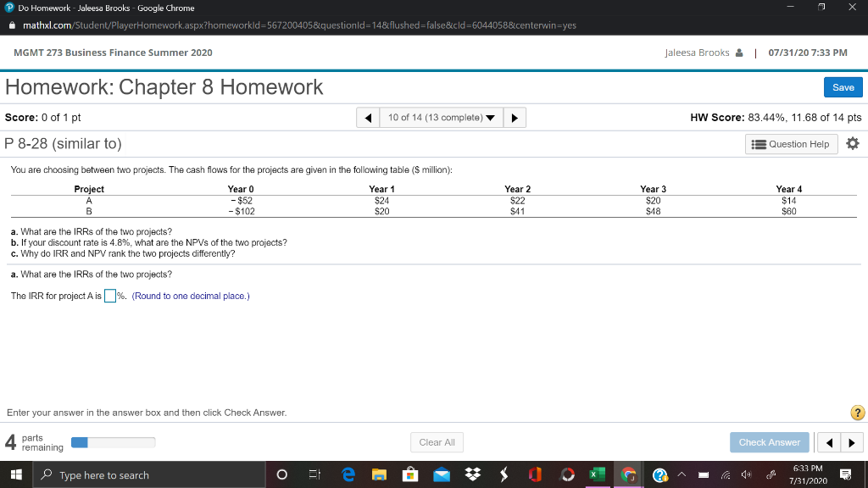Open the Office app from the taskbar
Viewport: 868px width, 488px height.
536,474
